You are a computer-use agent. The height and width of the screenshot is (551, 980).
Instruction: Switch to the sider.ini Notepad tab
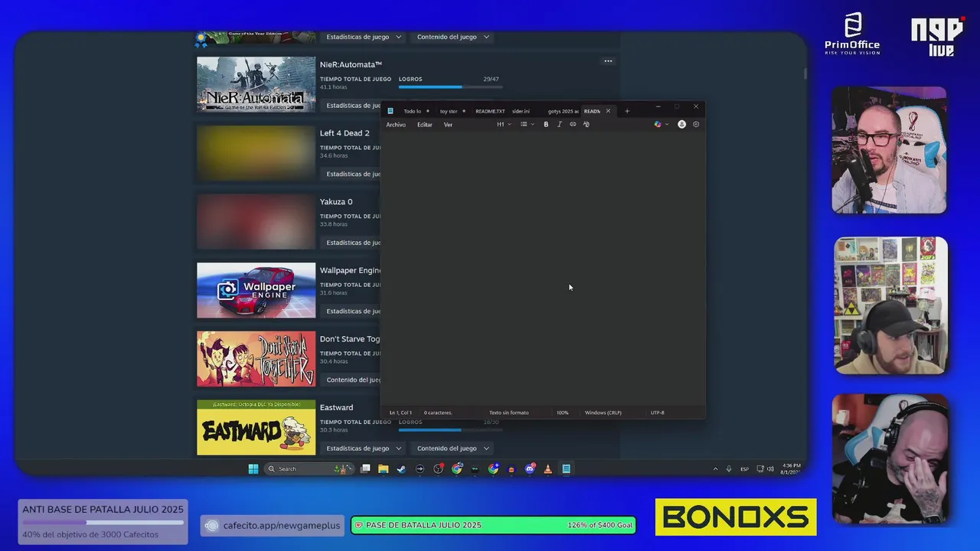521,111
